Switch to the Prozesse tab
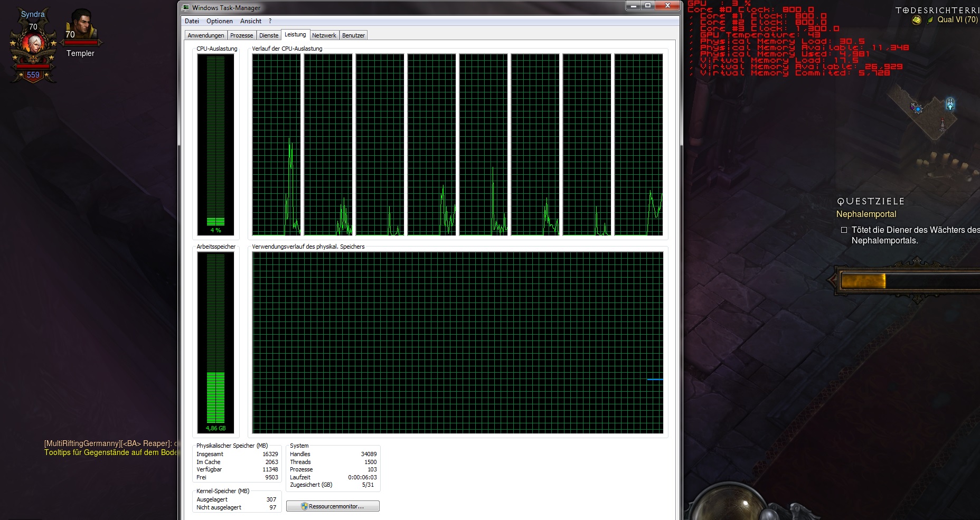Image resolution: width=980 pixels, height=520 pixels. [241, 35]
